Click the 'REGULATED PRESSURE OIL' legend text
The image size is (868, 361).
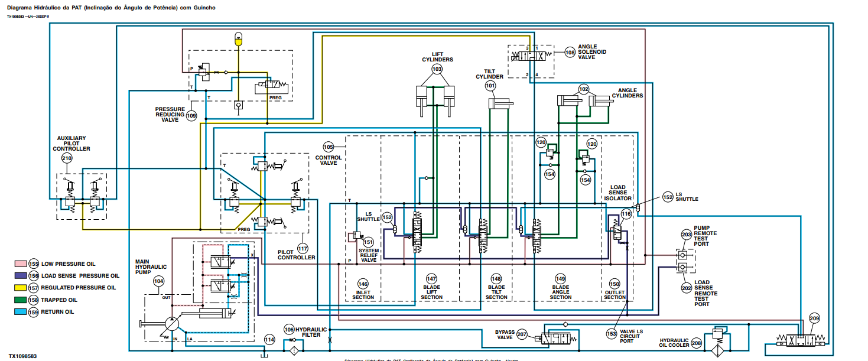[78, 288]
